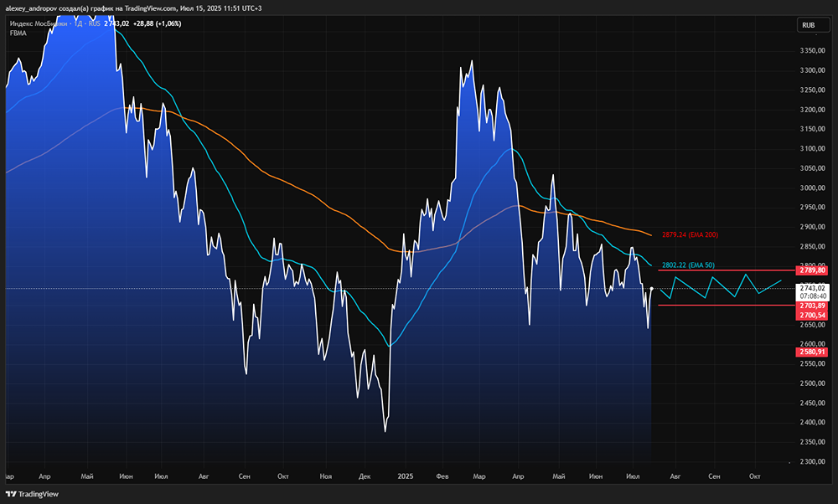
Task: Click the alexey_andropov author caption
Action: coord(31,8)
